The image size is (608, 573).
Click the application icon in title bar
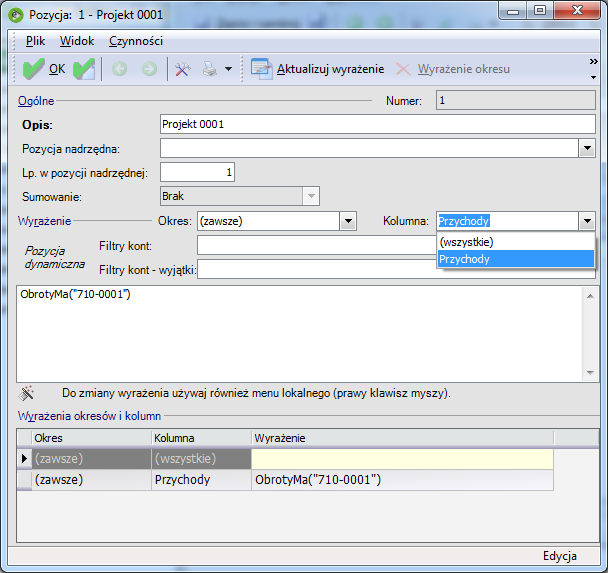click(x=16, y=15)
